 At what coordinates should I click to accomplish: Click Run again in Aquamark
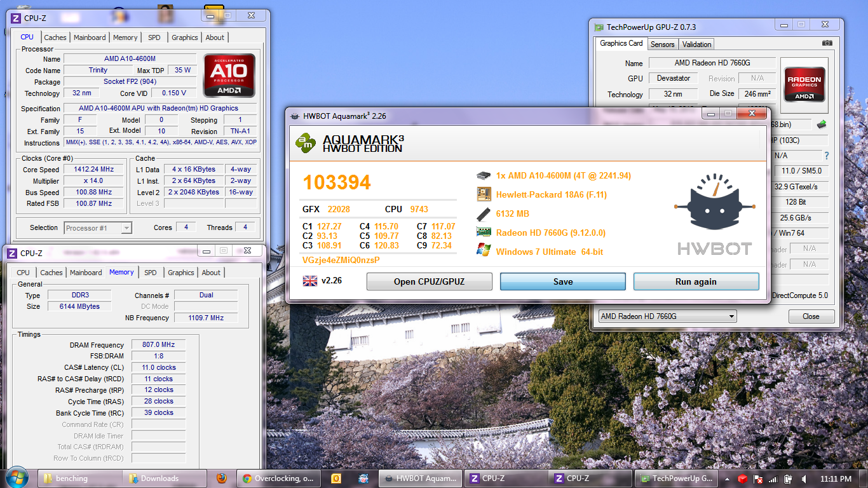696,281
